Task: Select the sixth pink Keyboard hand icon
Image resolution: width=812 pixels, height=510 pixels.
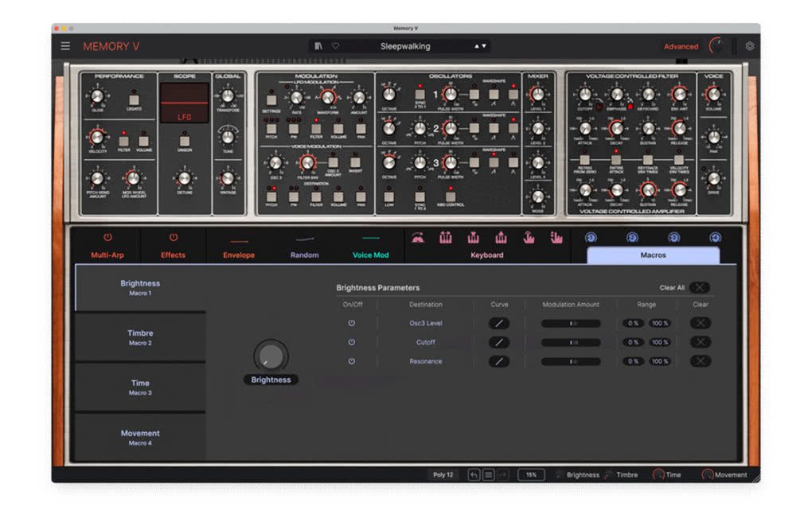Action: tap(556, 238)
